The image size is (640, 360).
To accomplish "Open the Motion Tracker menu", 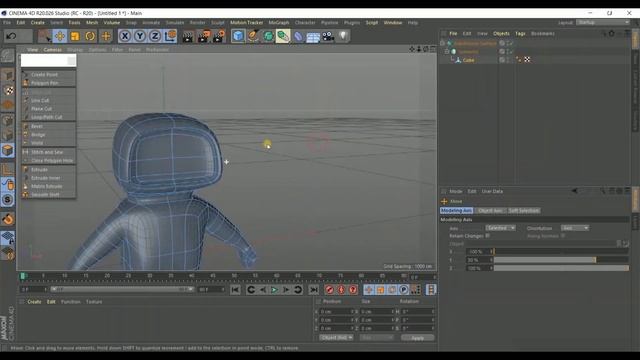I will [247, 22].
